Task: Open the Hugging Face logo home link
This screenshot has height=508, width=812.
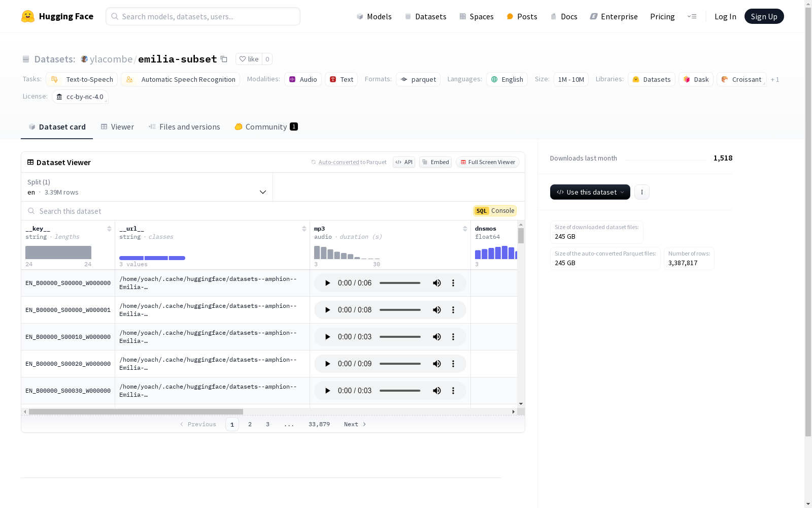Action: tap(57, 16)
